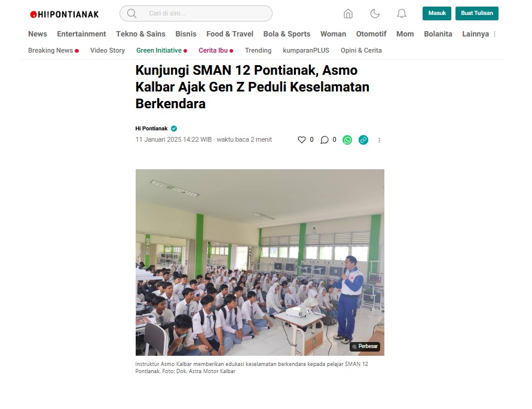Share article via WhatsApp icon
The width and height of the screenshot is (532, 409).
pos(347,140)
